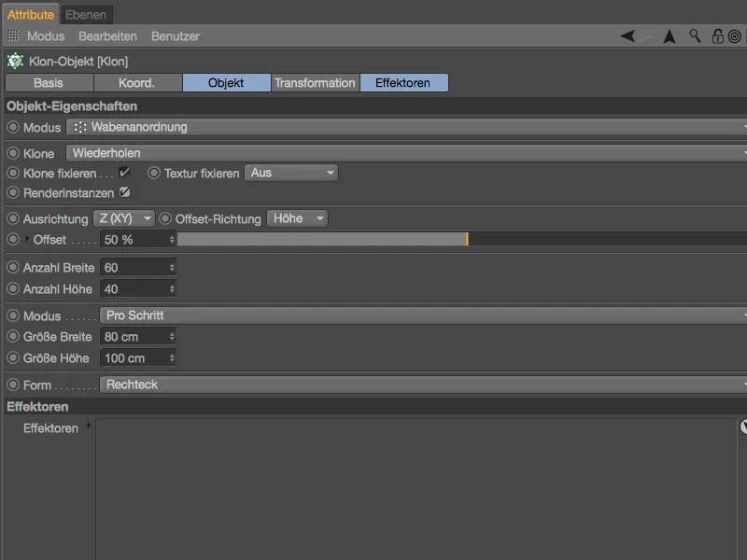Toggle animation dot for Offset
This screenshot has width=747, height=560.
pyautogui.click(x=13, y=239)
